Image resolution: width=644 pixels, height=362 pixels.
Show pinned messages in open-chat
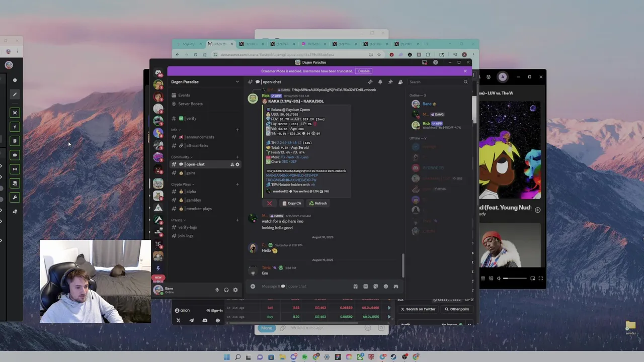click(390, 82)
